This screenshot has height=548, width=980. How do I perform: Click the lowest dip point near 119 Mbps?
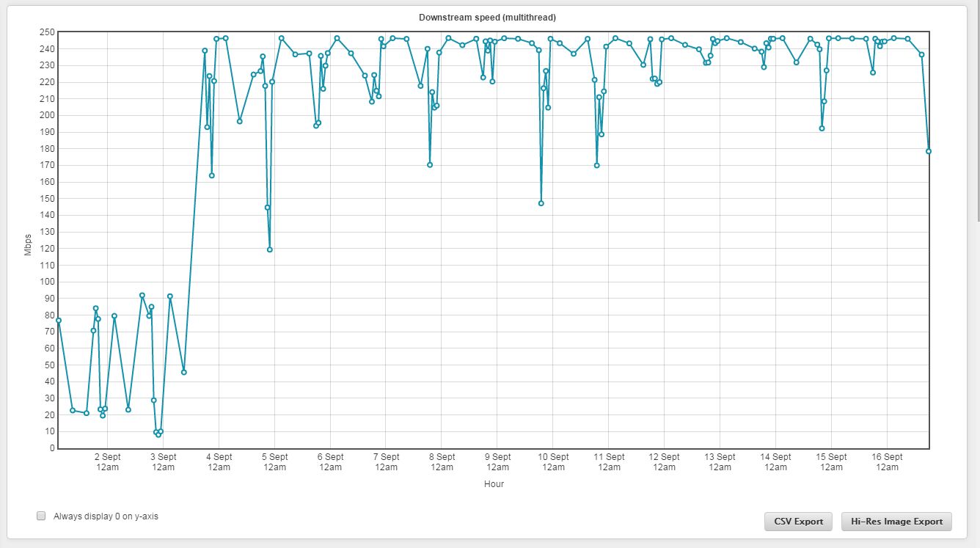(269, 249)
